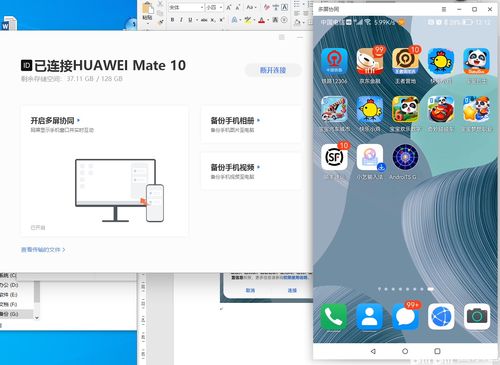Toggle Underline formatting in Word ribbon
The width and height of the screenshot is (500, 365).
(x=190, y=20)
